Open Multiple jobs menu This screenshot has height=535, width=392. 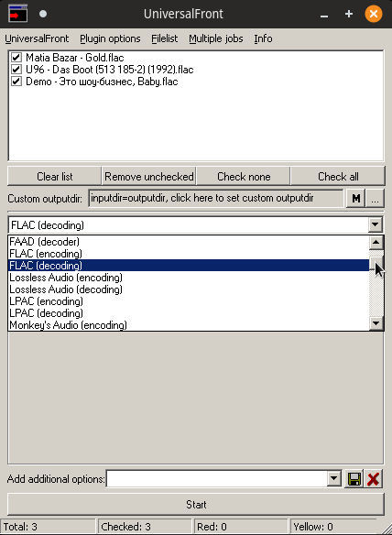(216, 38)
